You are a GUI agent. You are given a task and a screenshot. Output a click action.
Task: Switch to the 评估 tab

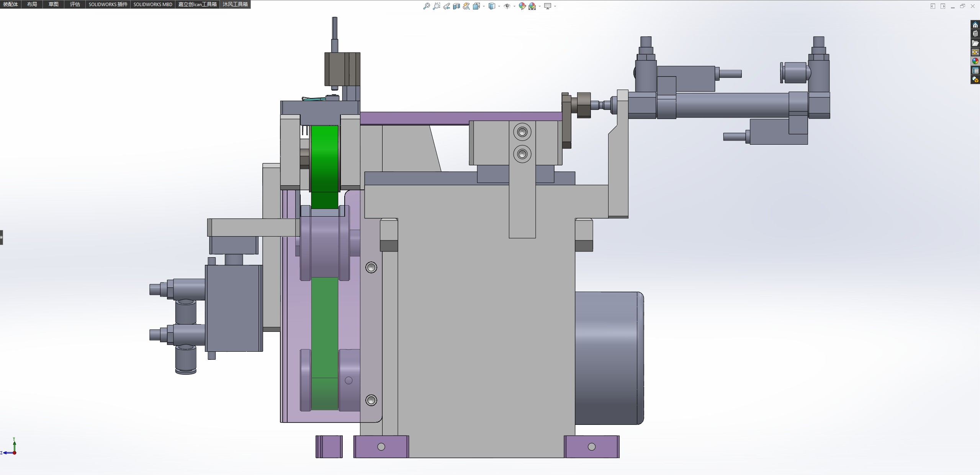75,4
